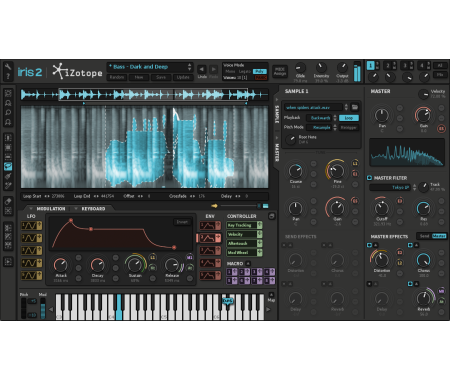Screen dimensions: 450x380
Task: Select LFO 1 modulation source
Action: click(x=32, y=226)
